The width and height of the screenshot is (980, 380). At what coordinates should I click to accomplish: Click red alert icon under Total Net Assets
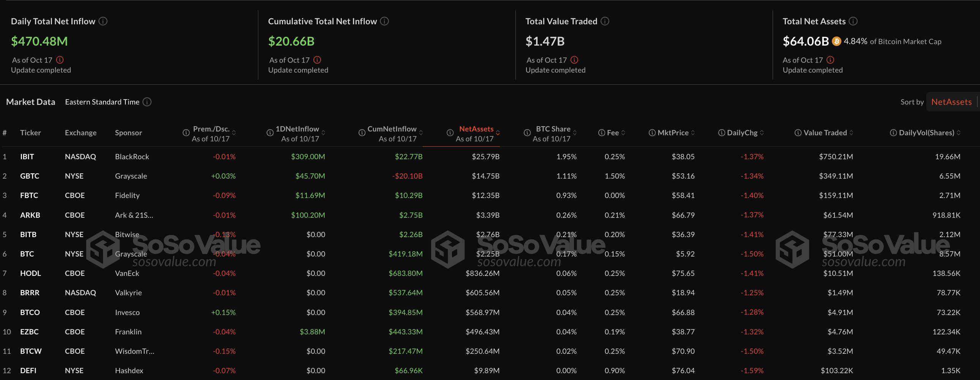[x=830, y=60]
